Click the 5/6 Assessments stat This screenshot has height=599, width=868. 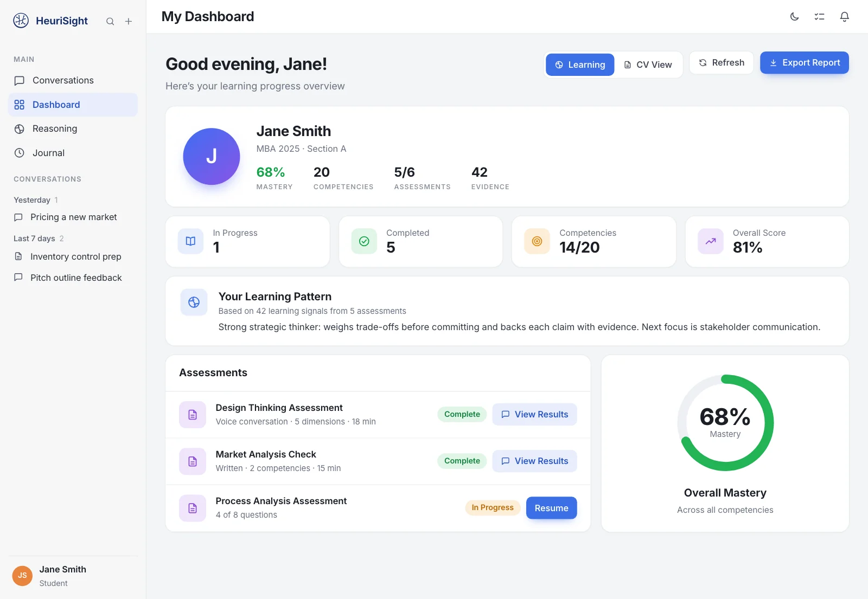point(422,178)
